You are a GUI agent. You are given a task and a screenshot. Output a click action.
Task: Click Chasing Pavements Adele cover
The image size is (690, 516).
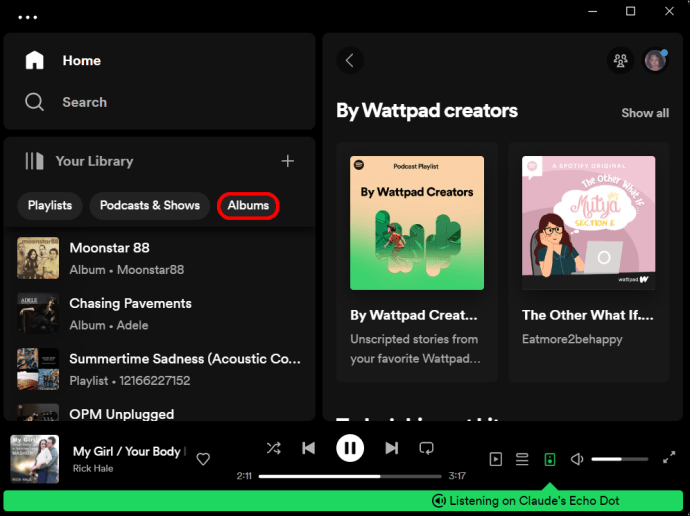click(x=38, y=314)
